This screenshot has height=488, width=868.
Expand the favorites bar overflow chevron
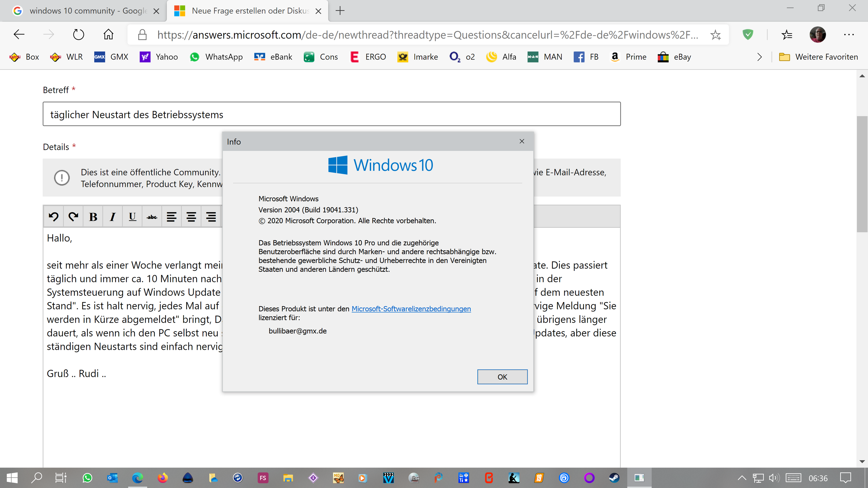759,57
